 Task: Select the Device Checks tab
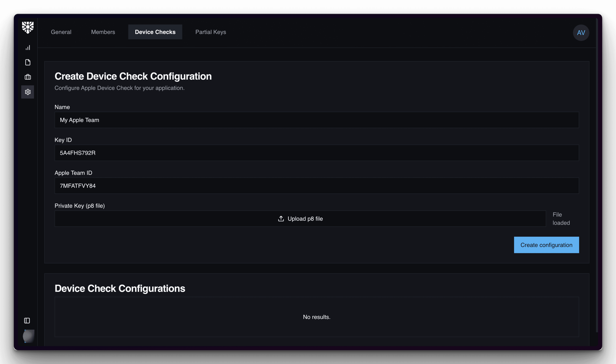[155, 32]
